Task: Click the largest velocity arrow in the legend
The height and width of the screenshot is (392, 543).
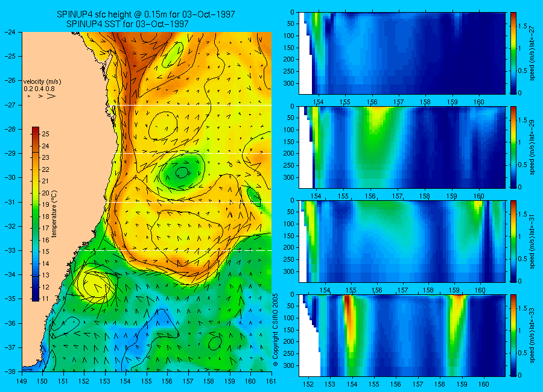Action: click(x=51, y=96)
